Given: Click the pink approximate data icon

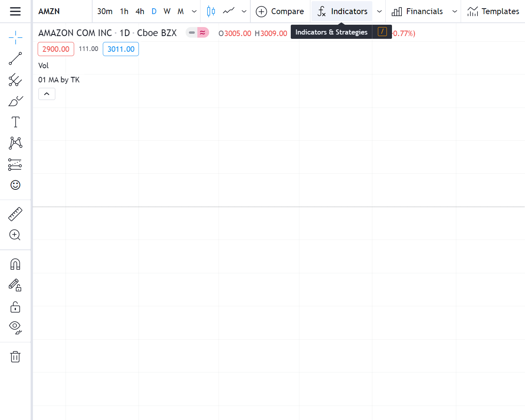Looking at the screenshot, I should 203,33.
